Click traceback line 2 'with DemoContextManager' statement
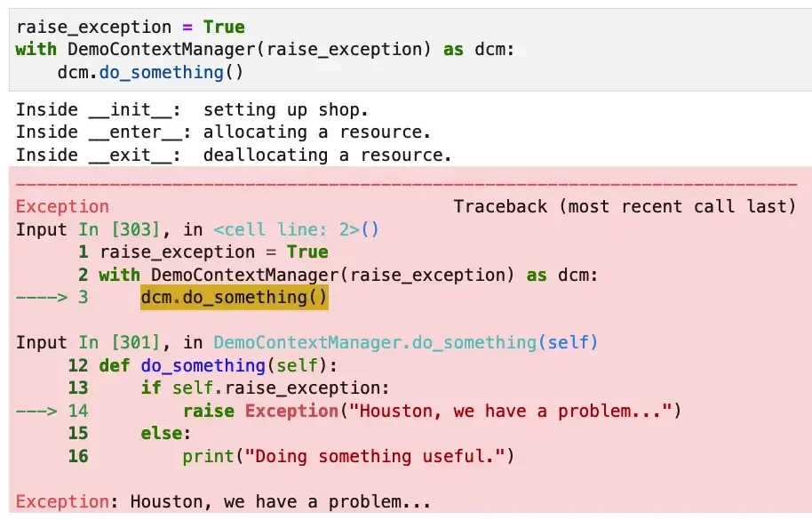The width and height of the screenshot is (812, 520). [x=348, y=275]
